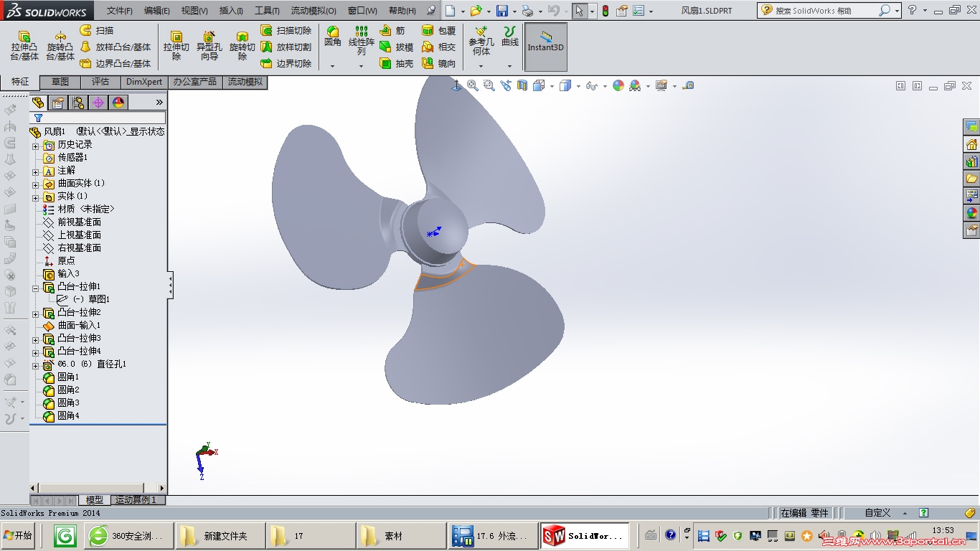Expand the 凸台-拉伸2 feature node
The image size is (980, 551).
pos(35,314)
